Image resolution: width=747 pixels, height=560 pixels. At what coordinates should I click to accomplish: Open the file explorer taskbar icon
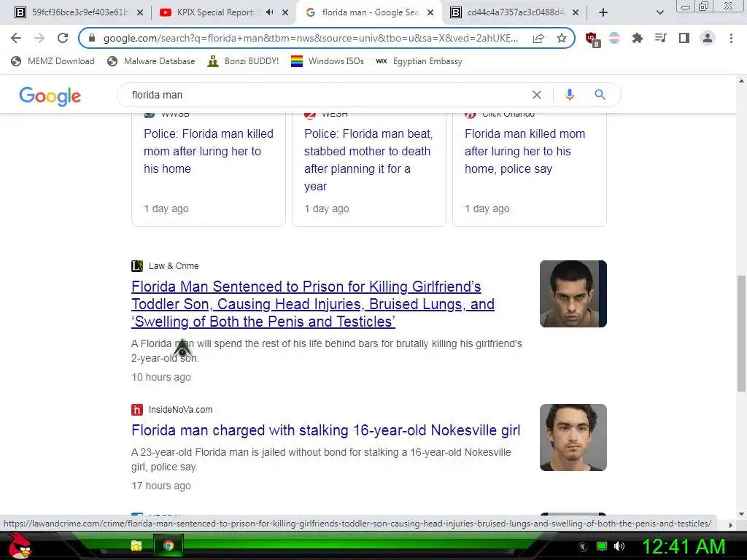coord(136,545)
